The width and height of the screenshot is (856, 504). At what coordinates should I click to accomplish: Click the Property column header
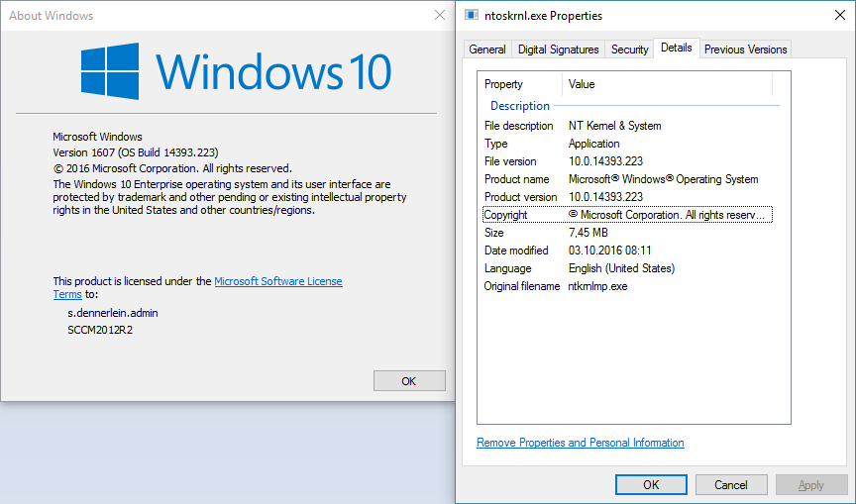[520, 84]
